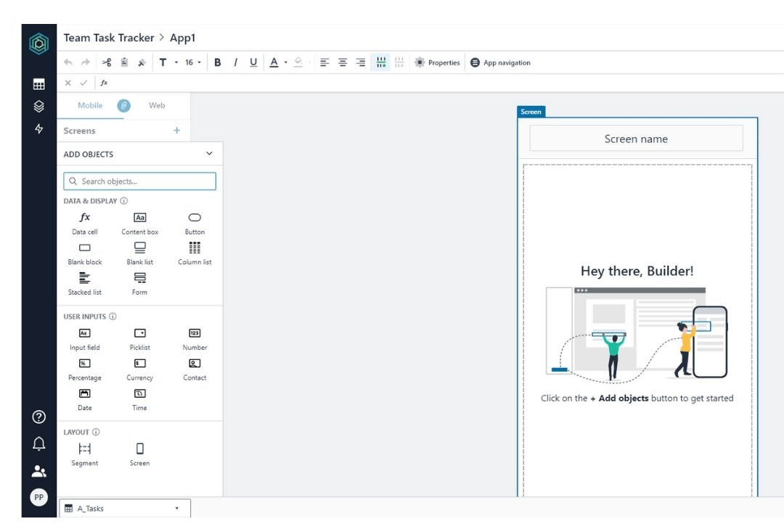Select the Number input object

point(195,340)
